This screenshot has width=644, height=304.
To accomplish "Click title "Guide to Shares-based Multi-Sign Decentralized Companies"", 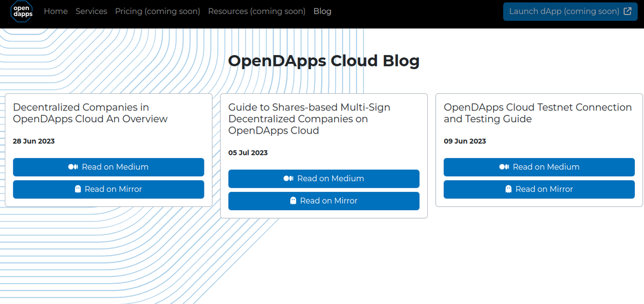I will point(309,119).
